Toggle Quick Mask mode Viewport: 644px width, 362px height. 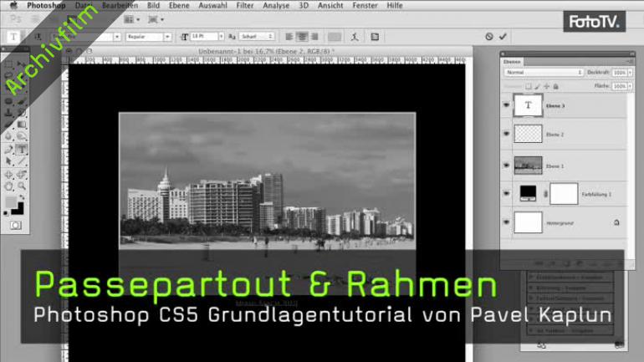coord(16,226)
